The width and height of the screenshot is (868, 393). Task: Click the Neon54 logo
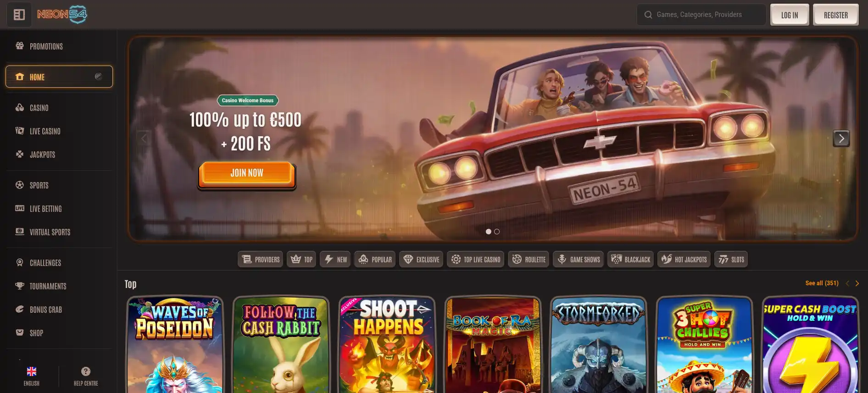62,15
